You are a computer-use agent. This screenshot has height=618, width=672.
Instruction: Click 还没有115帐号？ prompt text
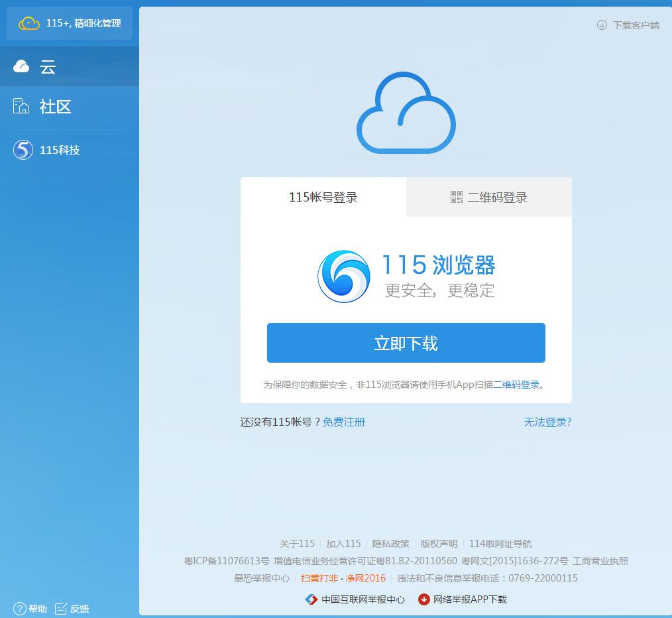(x=280, y=422)
